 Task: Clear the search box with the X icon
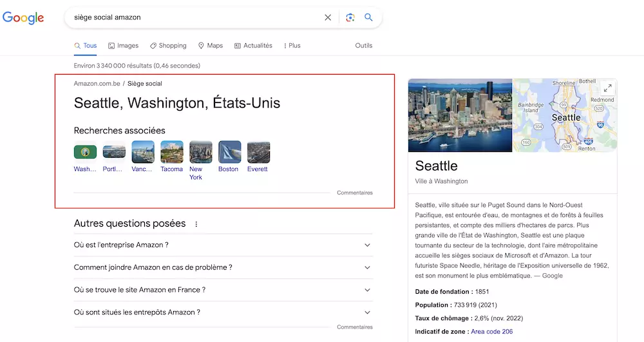click(328, 17)
